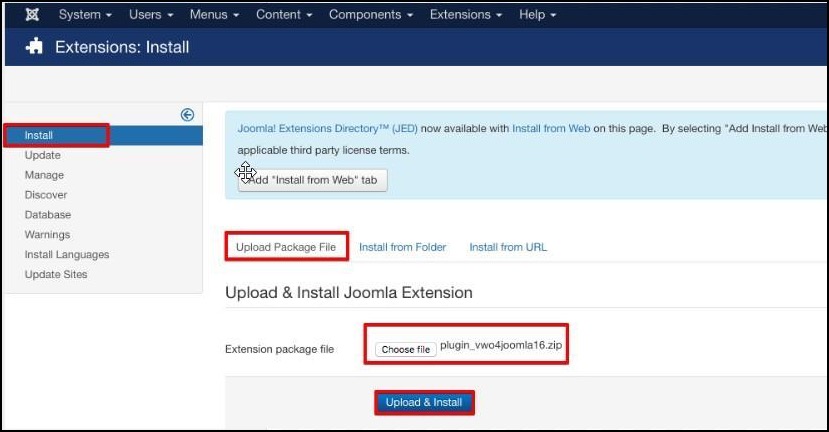The height and width of the screenshot is (432, 829).
Task: Open Install Languages in the sidebar
Action: (x=67, y=255)
